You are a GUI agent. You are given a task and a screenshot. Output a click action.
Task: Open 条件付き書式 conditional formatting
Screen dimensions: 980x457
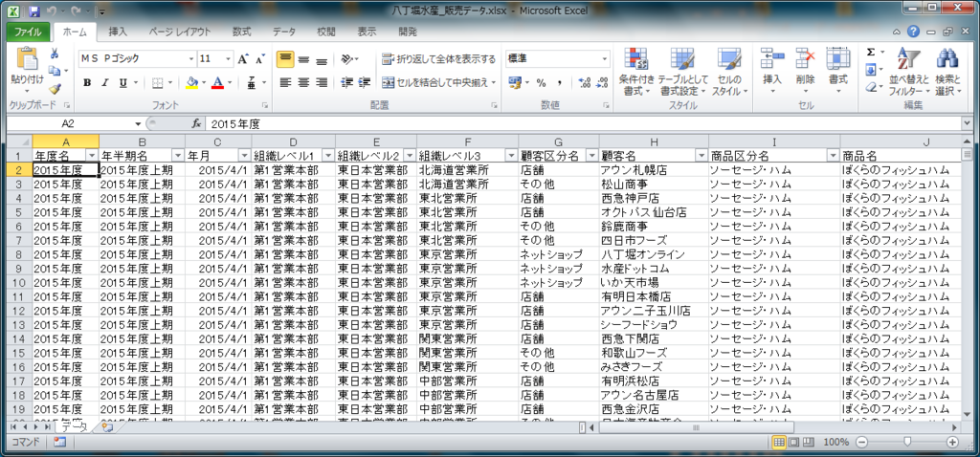(x=636, y=72)
